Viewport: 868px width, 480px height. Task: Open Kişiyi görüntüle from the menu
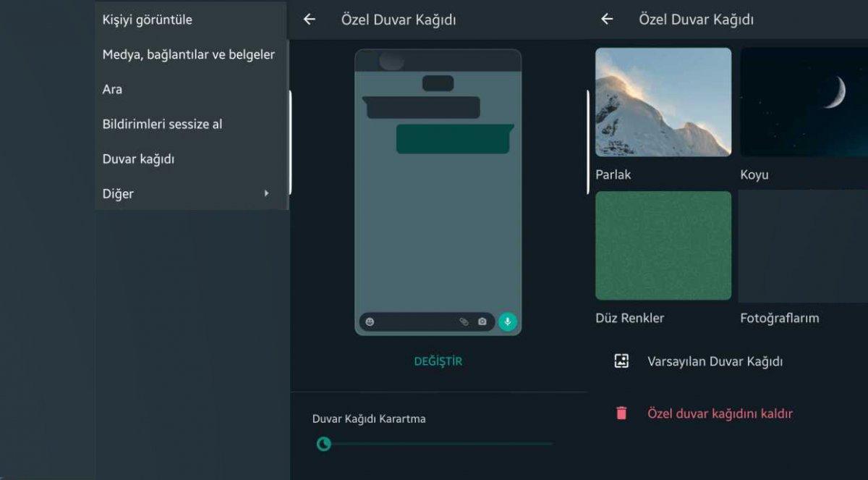148,20
